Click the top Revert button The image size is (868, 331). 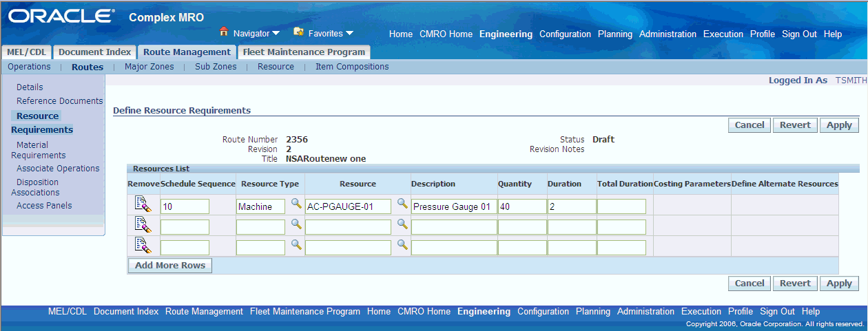click(x=796, y=125)
